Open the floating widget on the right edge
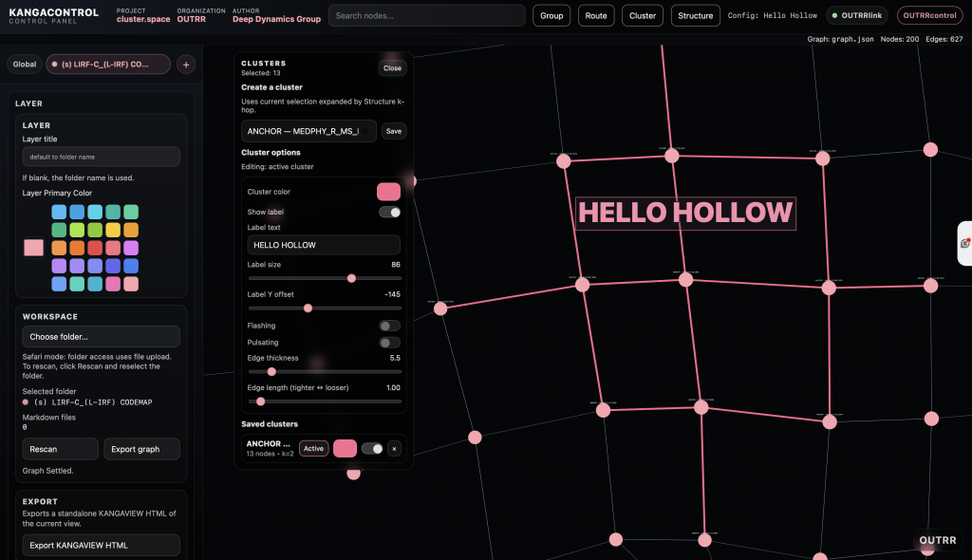The image size is (972, 560). tap(964, 243)
